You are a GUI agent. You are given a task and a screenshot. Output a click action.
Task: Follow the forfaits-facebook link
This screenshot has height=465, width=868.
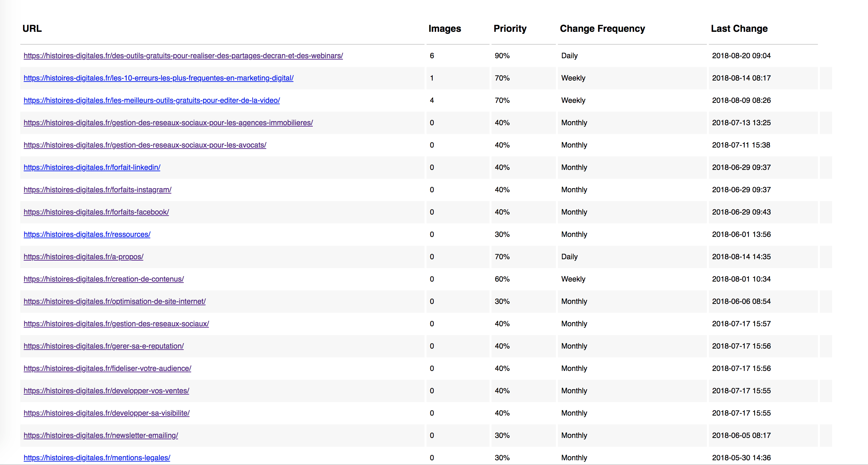click(x=96, y=212)
